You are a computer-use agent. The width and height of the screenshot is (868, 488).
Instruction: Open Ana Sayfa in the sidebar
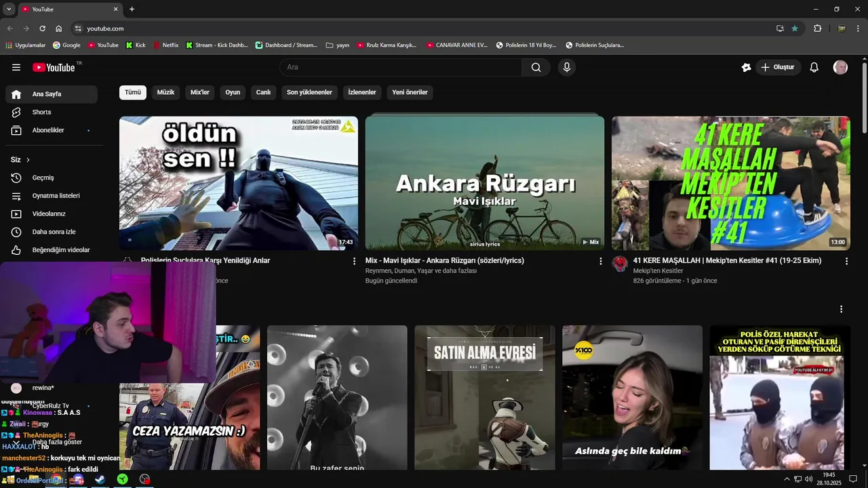point(52,94)
